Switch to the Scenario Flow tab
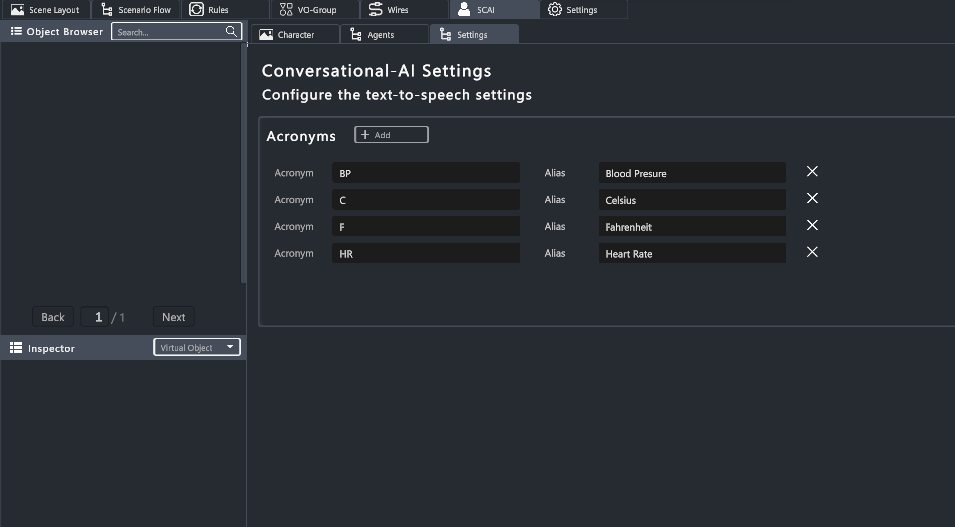Screen dimensions: 955x527 point(137,10)
